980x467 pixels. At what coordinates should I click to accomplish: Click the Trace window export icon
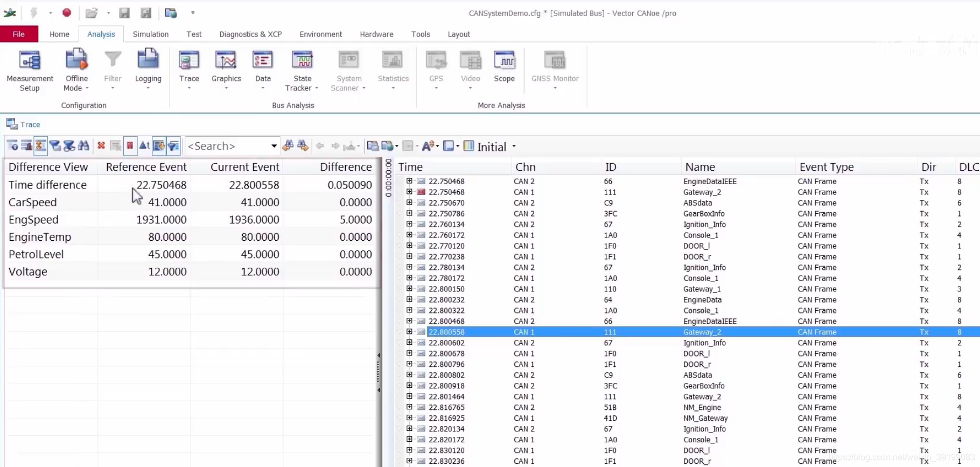click(373, 145)
